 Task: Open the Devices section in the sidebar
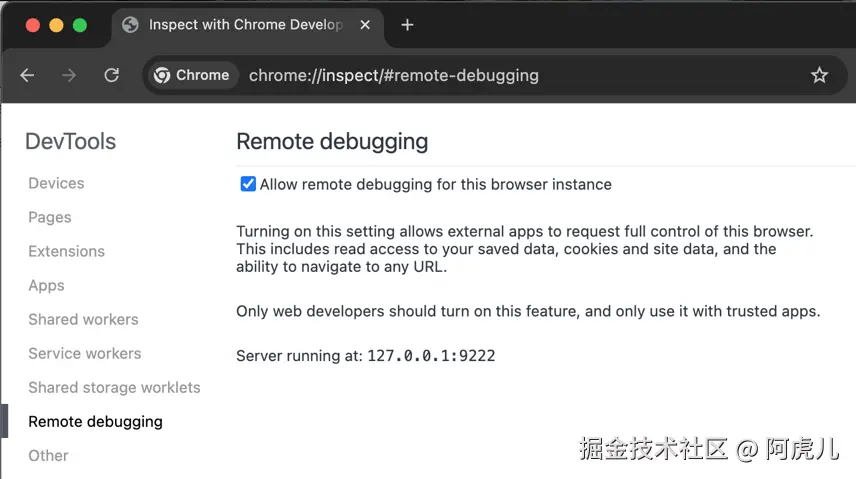click(x=56, y=183)
